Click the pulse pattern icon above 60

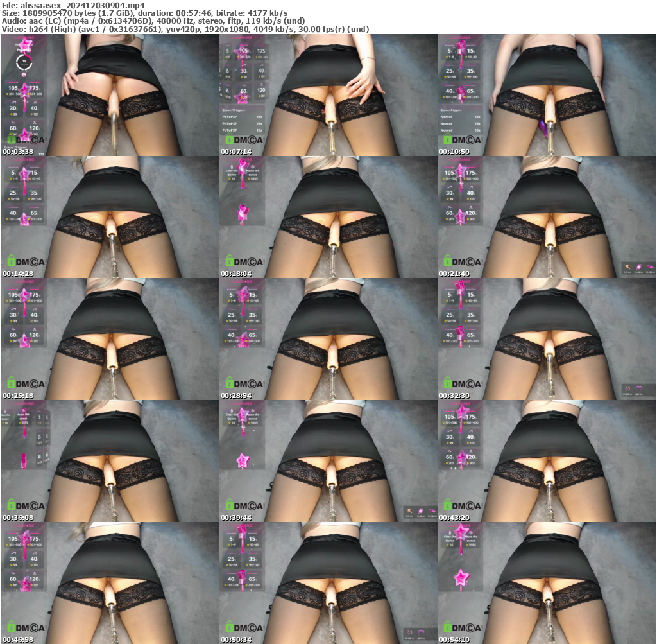click(x=13, y=123)
